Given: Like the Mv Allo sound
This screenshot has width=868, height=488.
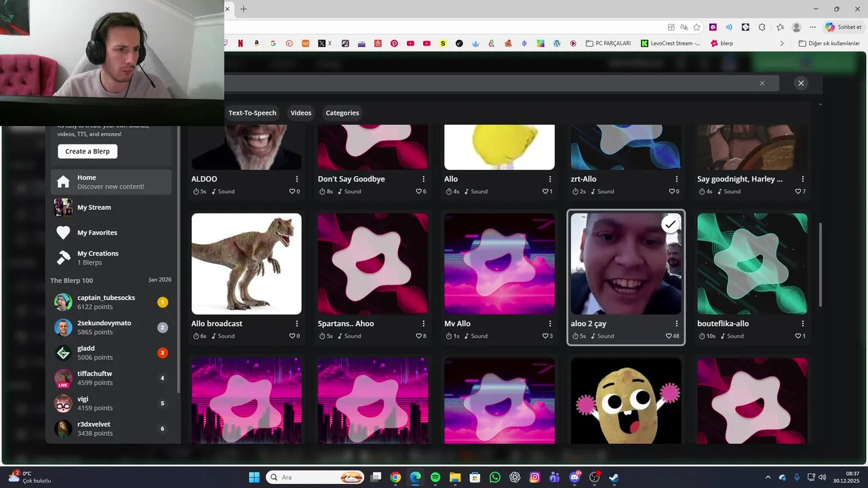Looking at the screenshot, I should click(x=545, y=336).
